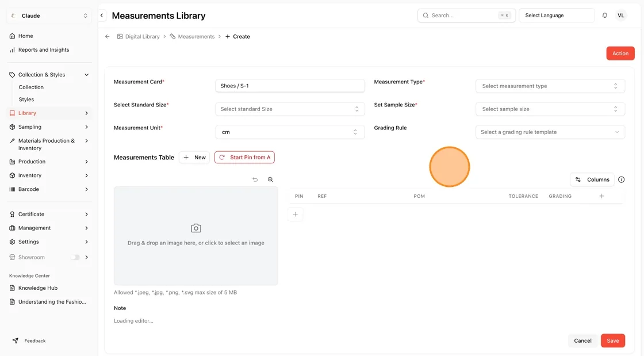This screenshot has height=356, width=644.
Task: Click the Feedback paper plane icon
Action: [x=16, y=341]
